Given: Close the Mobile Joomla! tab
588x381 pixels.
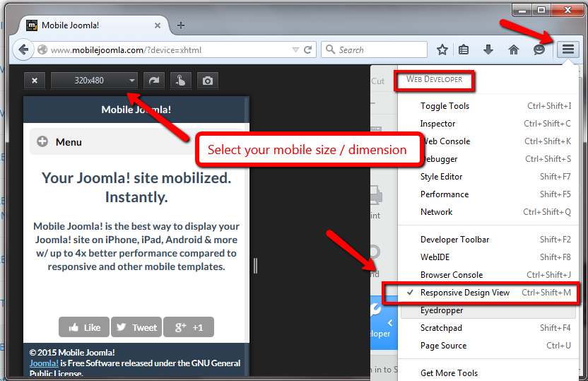Looking at the screenshot, I should coord(158,25).
